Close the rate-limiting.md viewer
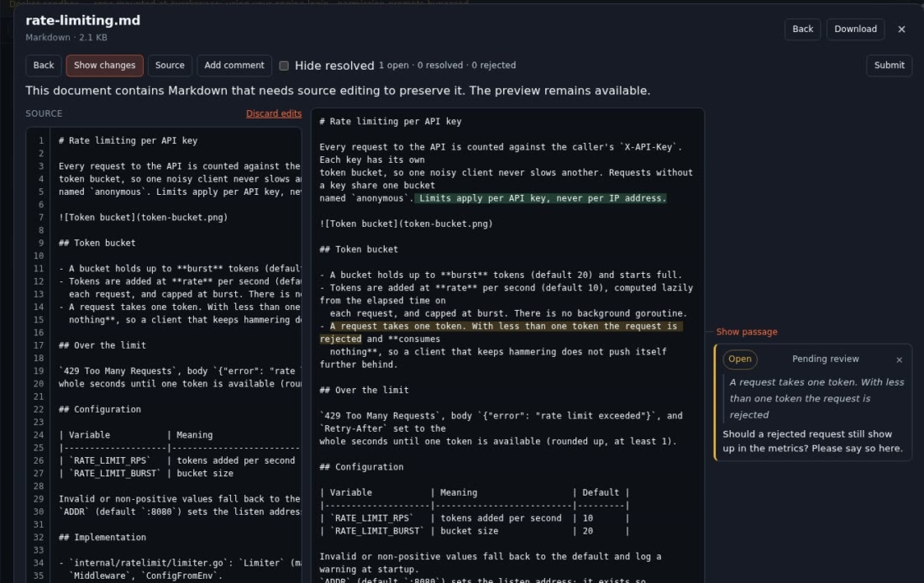 [901, 29]
